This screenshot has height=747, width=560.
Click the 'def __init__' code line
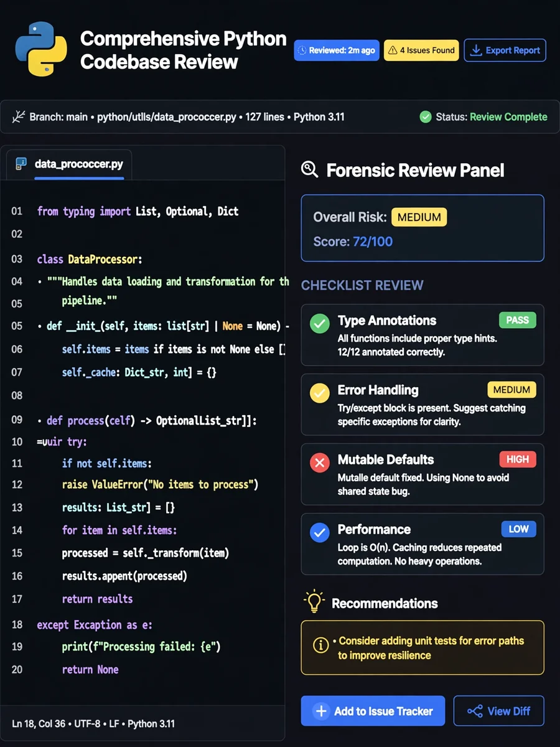tap(163, 326)
